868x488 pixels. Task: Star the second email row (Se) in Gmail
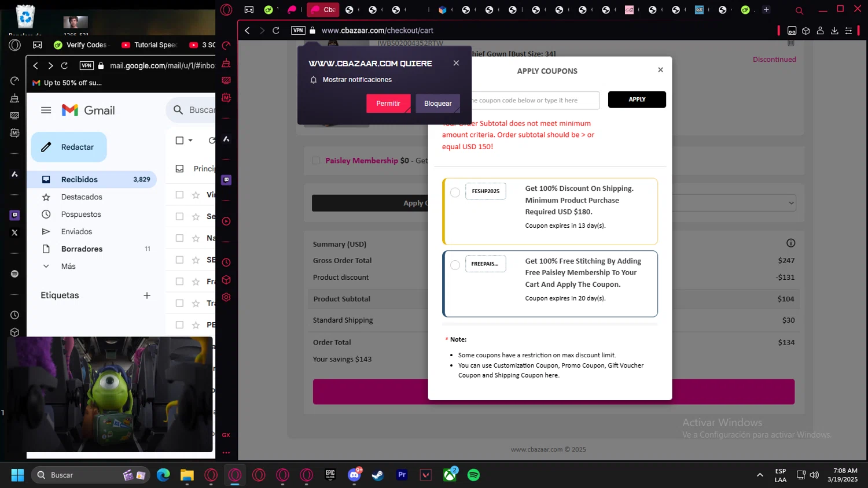[x=196, y=216]
